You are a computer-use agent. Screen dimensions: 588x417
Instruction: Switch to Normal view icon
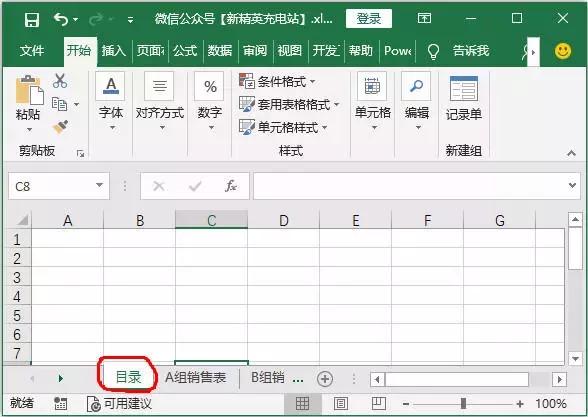click(303, 404)
